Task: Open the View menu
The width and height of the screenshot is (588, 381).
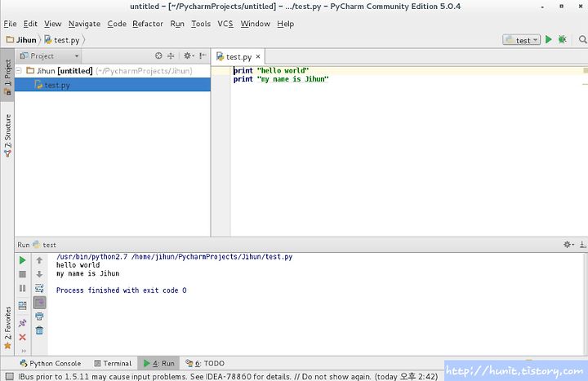Action: (53, 24)
